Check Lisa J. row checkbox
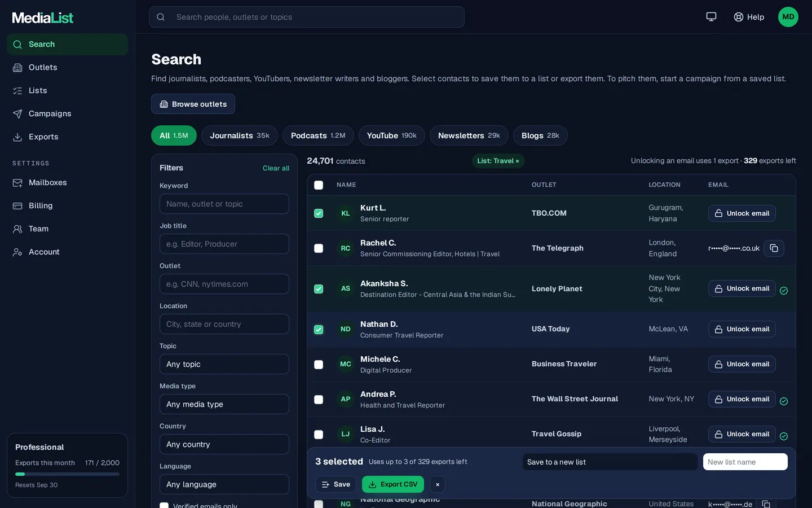Image resolution: width=812 pixels, height=508 pixels. [319, 435]
